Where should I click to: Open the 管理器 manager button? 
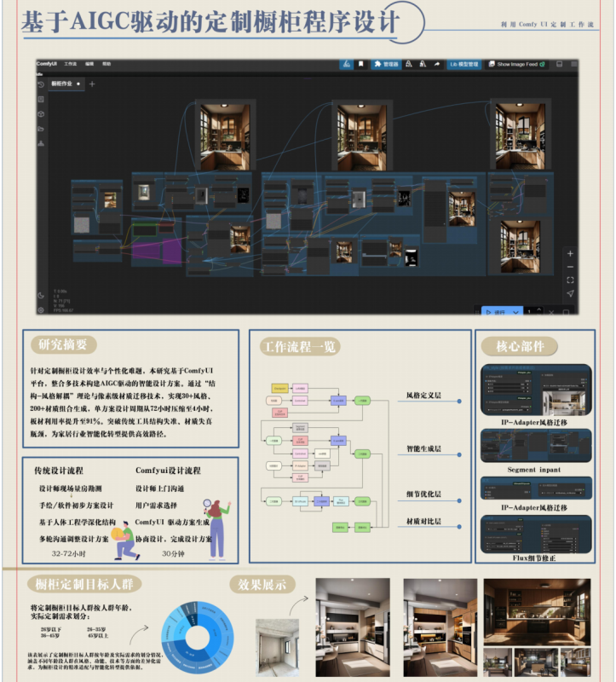coord(386,65)
